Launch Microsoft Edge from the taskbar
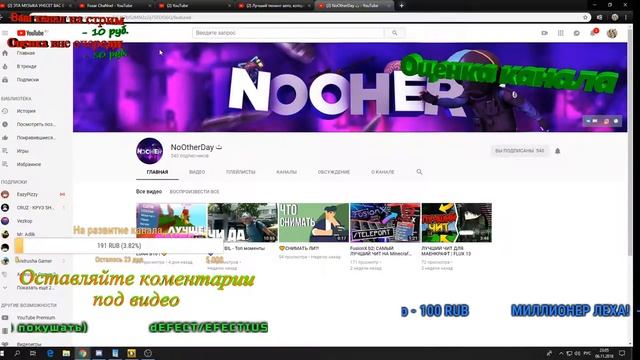This screenshot has height=360, width=640. point(50,353)
